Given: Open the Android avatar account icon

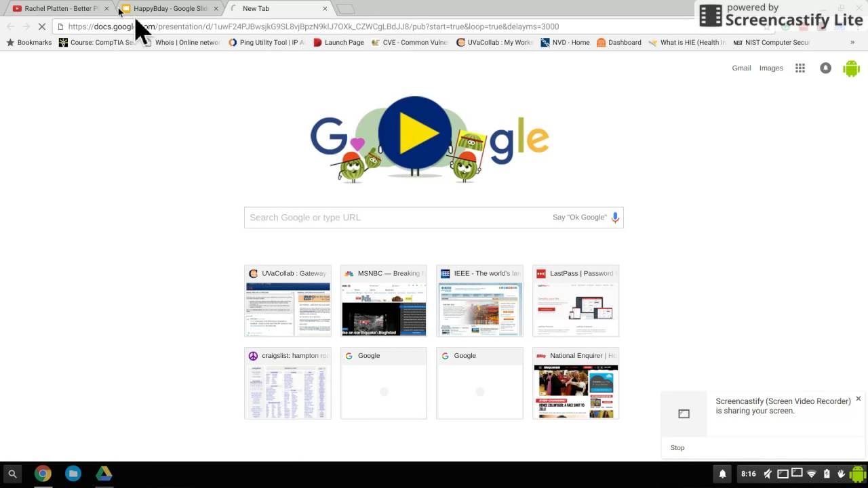Looking at the screenshot, I should click(851, 68).
